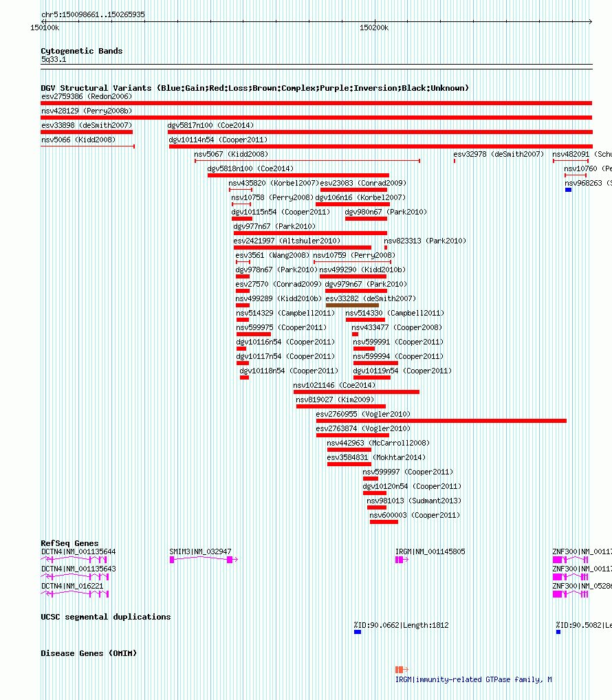Open esv3561 (Wang2008) variant
Image resolution: width=612 pixels, height=700 pixels.
(272, 255)
